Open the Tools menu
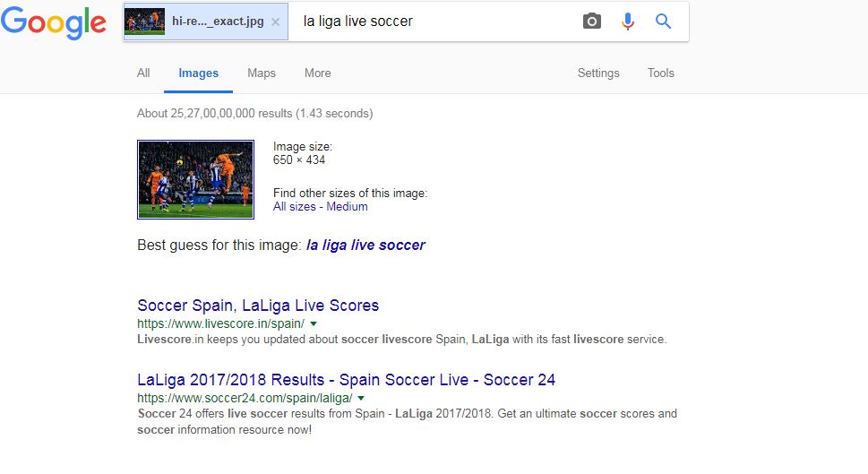The width and height of the screenshot is (868, 474). click(661, 73)
